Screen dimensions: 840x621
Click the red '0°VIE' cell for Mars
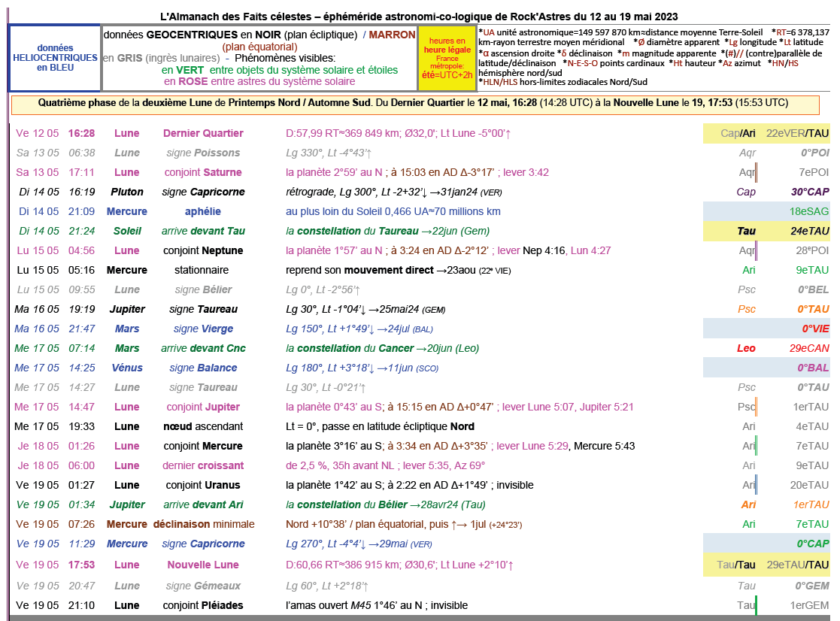pyautogui.click(x=814, y=329)
